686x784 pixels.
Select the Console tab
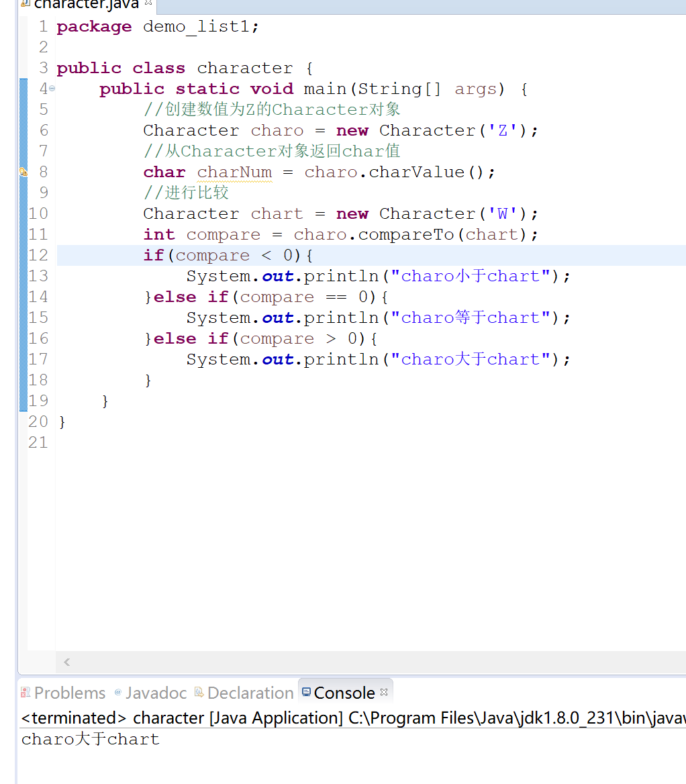[x=344, y=693]
